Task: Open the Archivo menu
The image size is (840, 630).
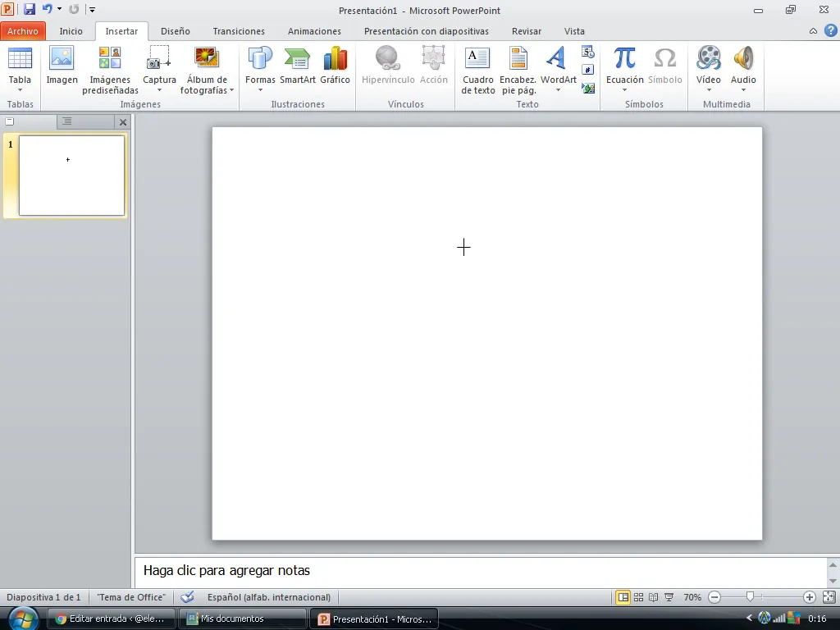Action: 23,31
